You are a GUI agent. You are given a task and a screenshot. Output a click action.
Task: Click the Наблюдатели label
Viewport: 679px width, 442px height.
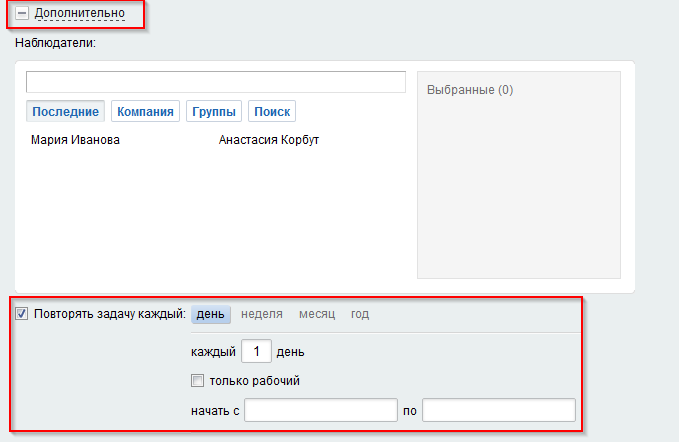point(55,43)
